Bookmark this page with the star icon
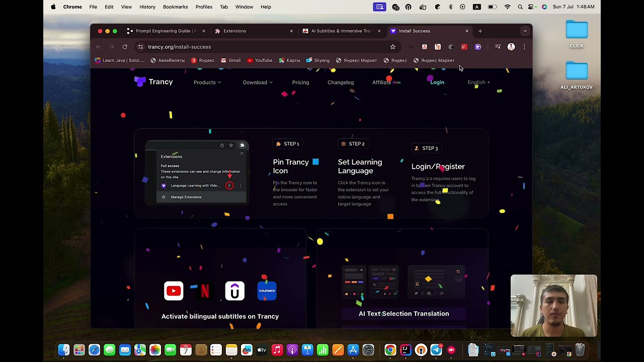The width and height of the screenshot is (644, 362). pyautogui.click(x=392, y=47)
